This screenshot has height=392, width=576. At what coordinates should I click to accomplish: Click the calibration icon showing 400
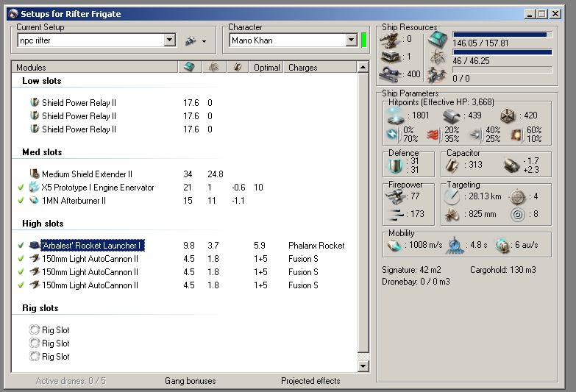click(x=390, y=74)
